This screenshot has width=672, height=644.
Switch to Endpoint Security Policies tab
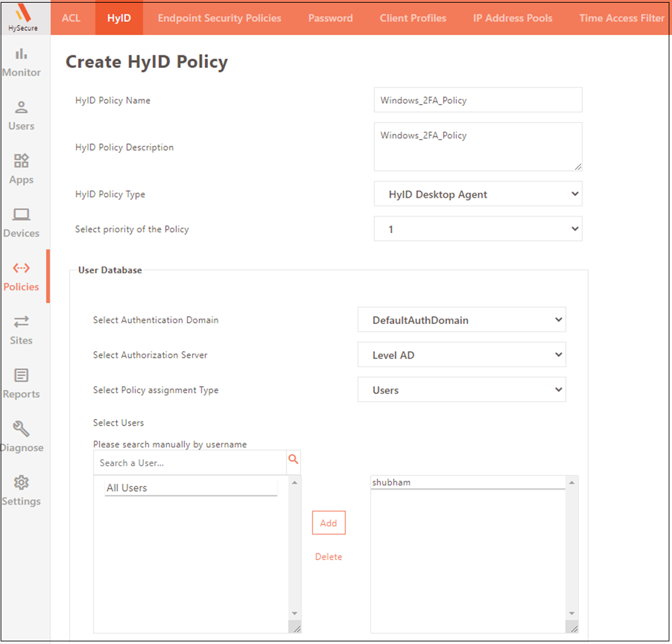[x=219, y=18]
